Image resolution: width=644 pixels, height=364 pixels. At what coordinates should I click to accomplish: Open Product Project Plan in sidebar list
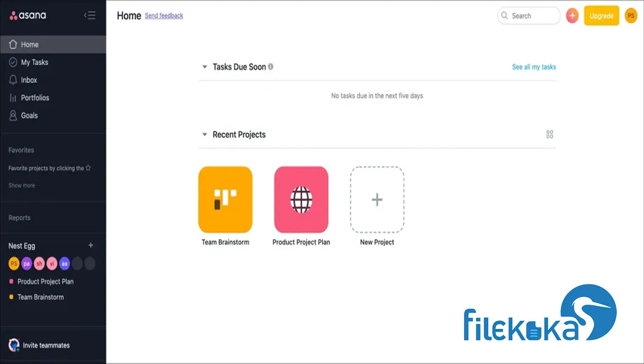(x=45, y=282)
